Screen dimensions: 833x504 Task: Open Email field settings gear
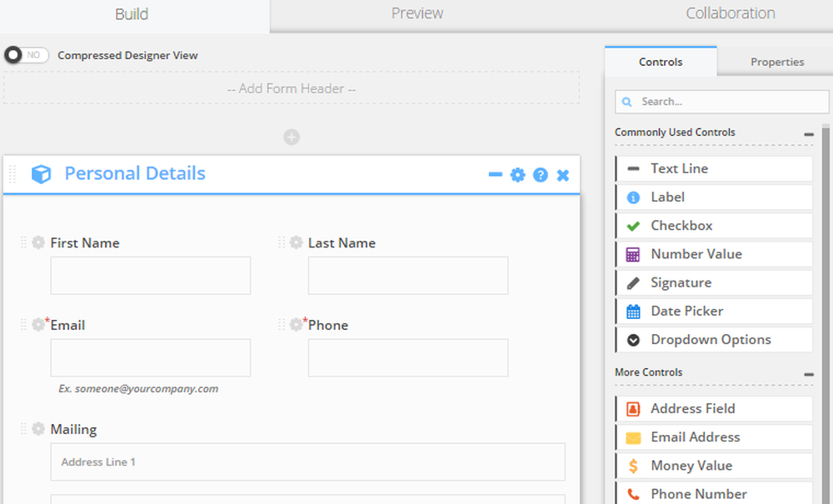click(38, 324)
